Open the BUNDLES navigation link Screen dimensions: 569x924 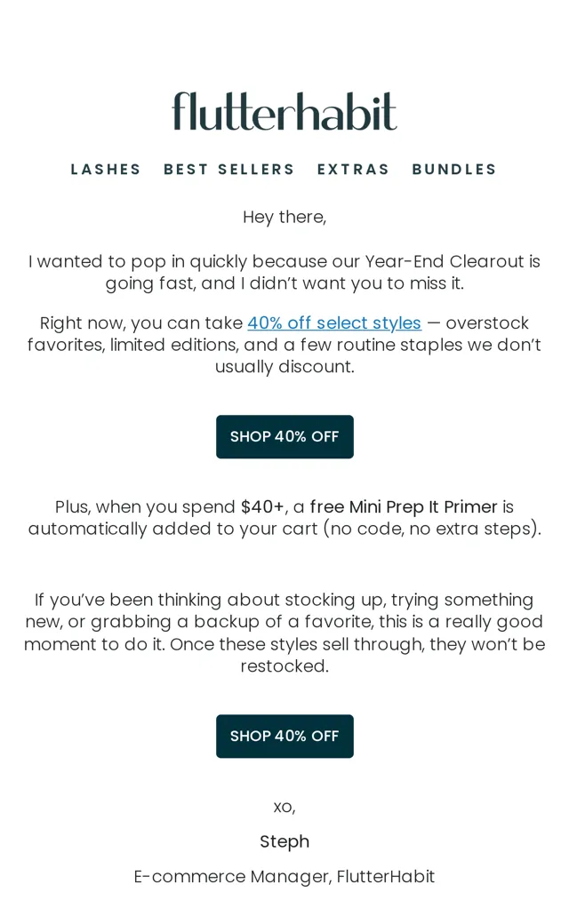coord(454,169)
